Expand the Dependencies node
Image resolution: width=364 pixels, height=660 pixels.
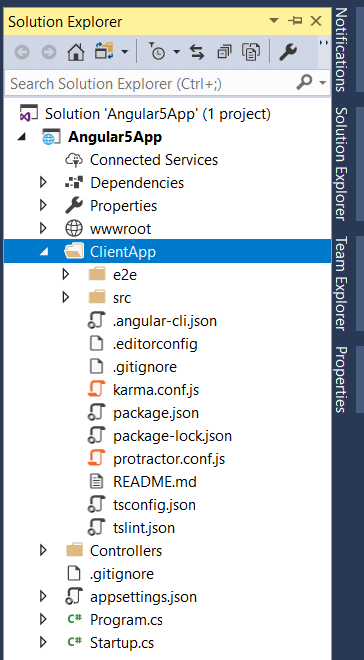point(43,183)
